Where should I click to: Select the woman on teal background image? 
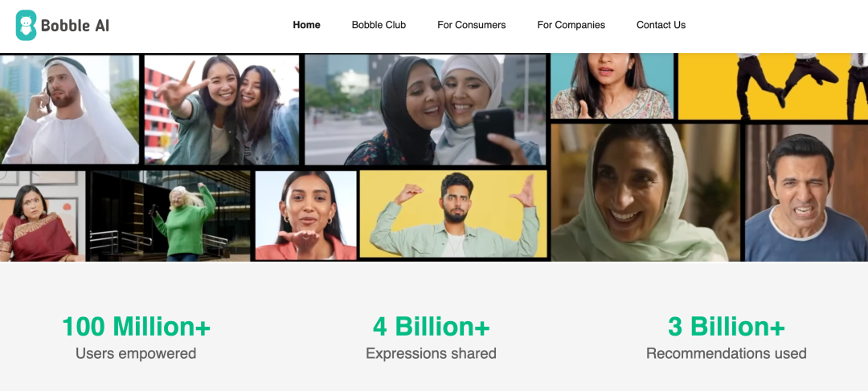coord(612,86)
